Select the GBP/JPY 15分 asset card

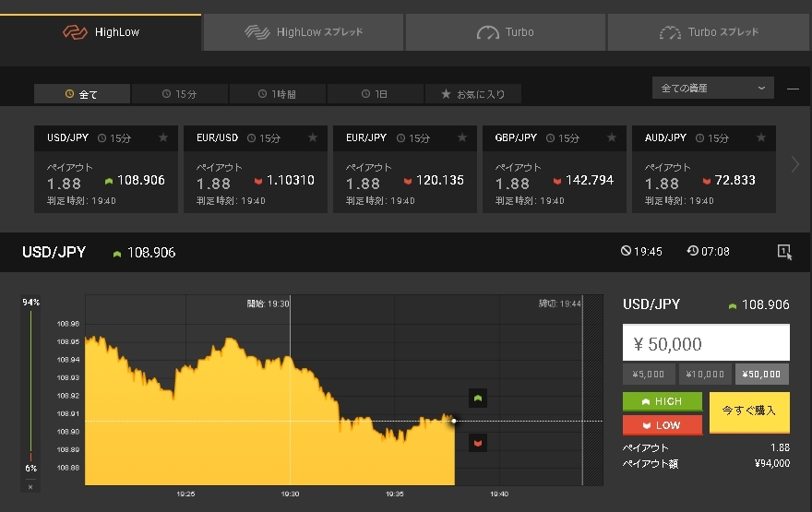point(555,170)
